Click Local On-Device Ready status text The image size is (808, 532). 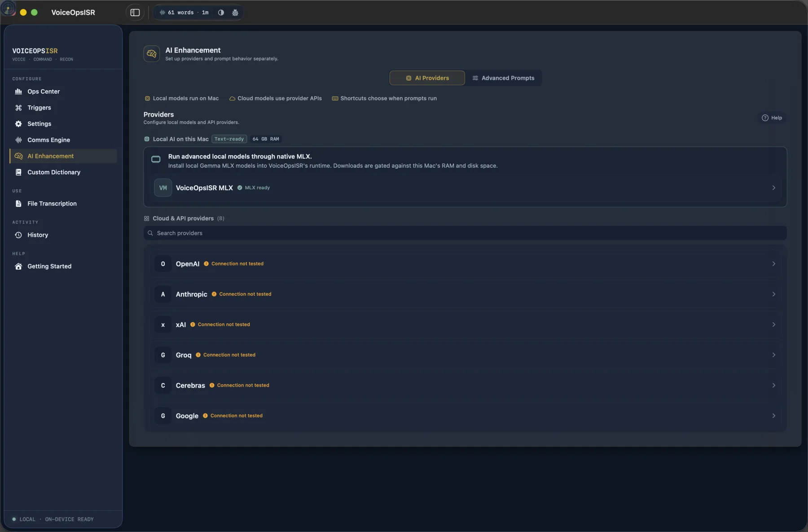57,519
